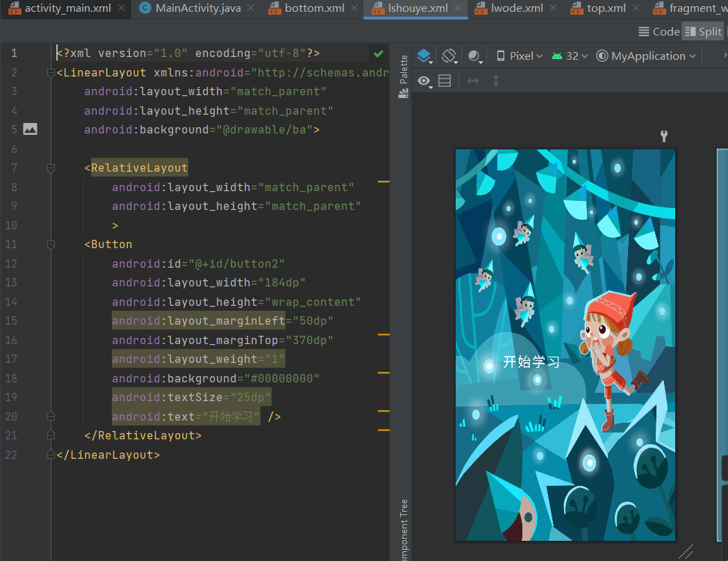Click the @drawable/ba background value
Screen dimensions: 728x561
coord(264,130)
